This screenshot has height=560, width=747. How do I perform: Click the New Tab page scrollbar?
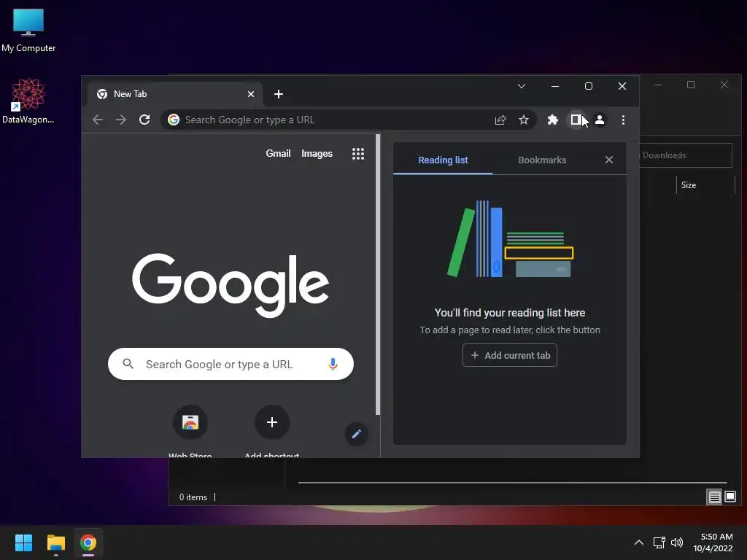click(378, 274)
